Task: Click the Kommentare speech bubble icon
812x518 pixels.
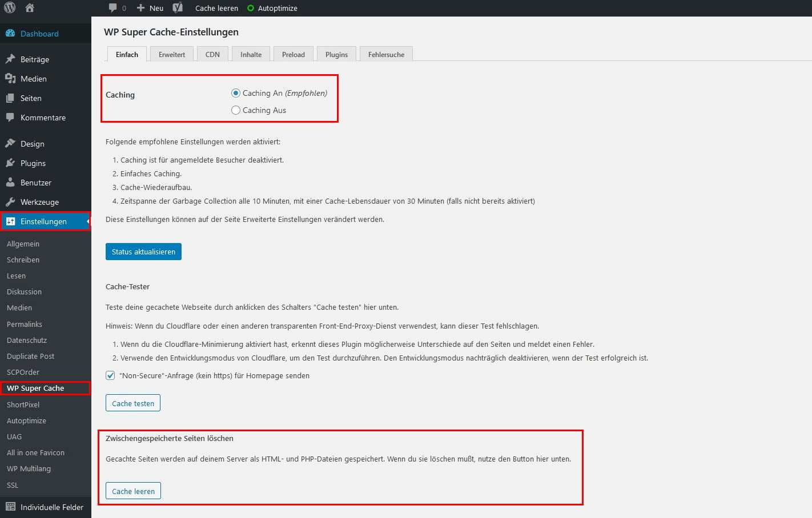Action: pos(10,118)
